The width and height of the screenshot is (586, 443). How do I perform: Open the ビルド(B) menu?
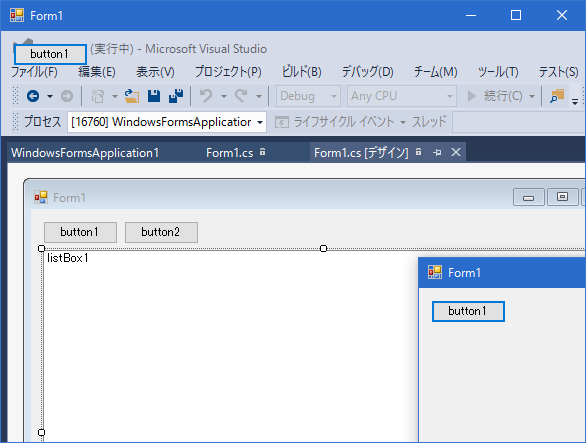point(302,71)
